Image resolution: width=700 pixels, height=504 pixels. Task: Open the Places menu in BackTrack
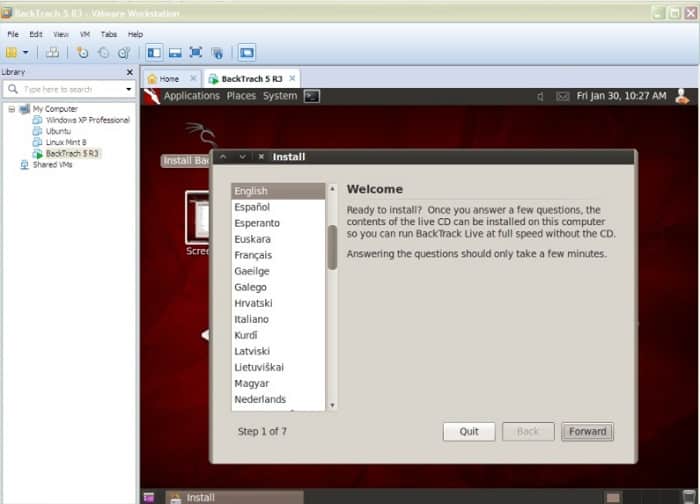pyautogui.click(x=241, y=96)
